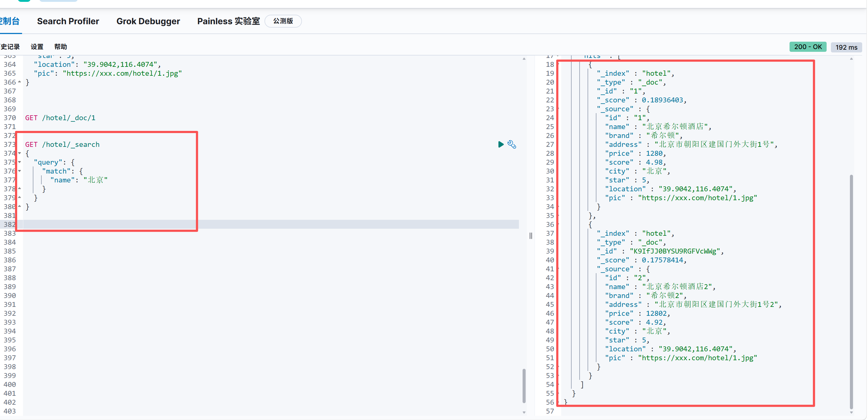
Task: Open the wrench actions menu for the request
Action: (512, 144)
